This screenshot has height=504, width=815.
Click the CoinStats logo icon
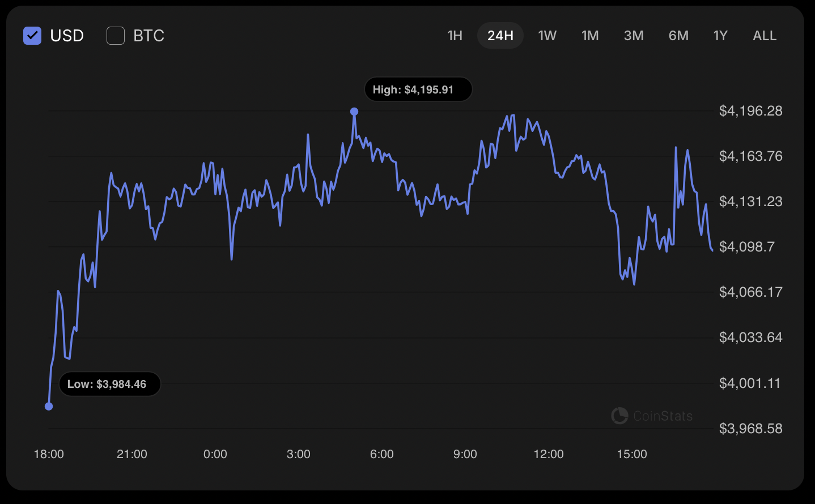(x=619, y=416)
